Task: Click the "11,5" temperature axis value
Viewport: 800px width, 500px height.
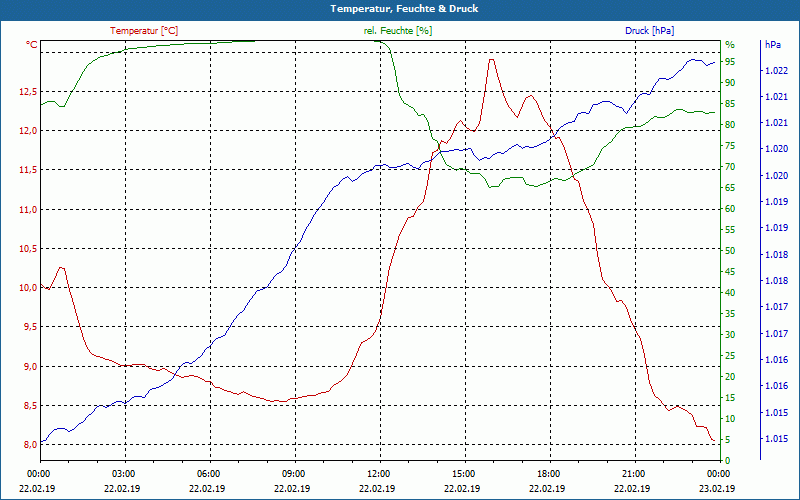Action: click(x=28, y=170)
